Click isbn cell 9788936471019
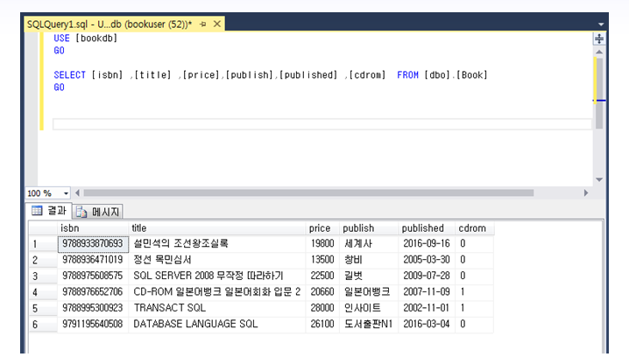The height and width of the screenshot is (364, 629). (x=93, y=260)
